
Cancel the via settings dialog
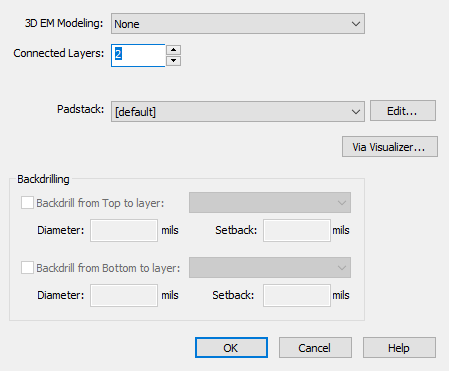point(315,348)
